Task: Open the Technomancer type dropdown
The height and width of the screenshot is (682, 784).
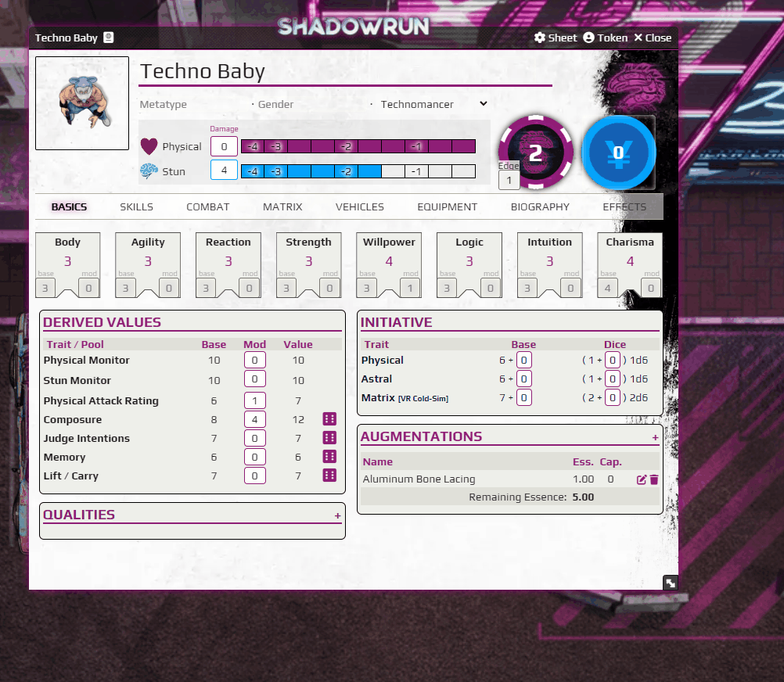Action: [433, 104]
